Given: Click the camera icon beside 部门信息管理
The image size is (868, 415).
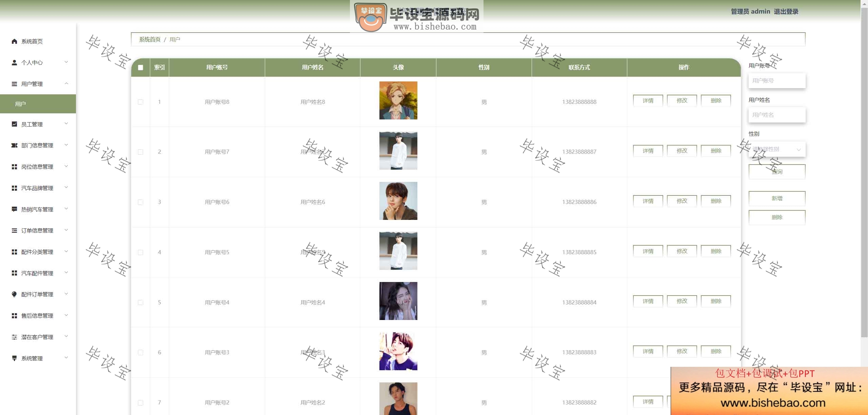Looking at the screenshot, I should point(14,145).
